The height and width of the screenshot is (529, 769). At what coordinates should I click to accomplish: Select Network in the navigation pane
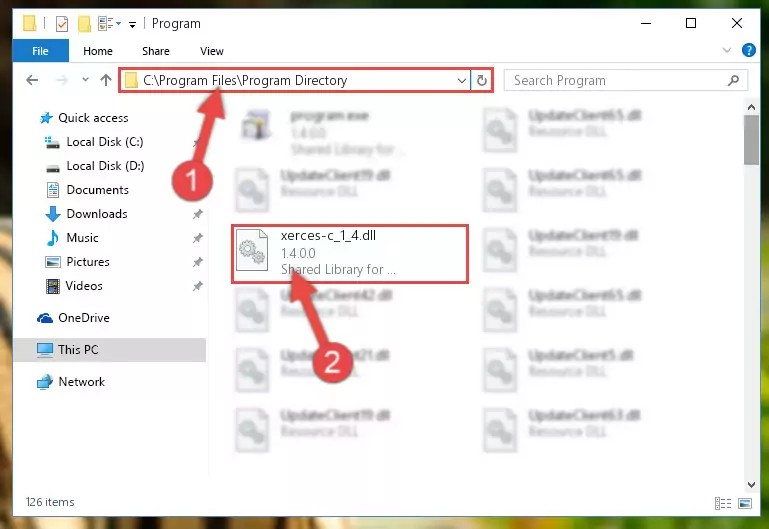(81, 381)
